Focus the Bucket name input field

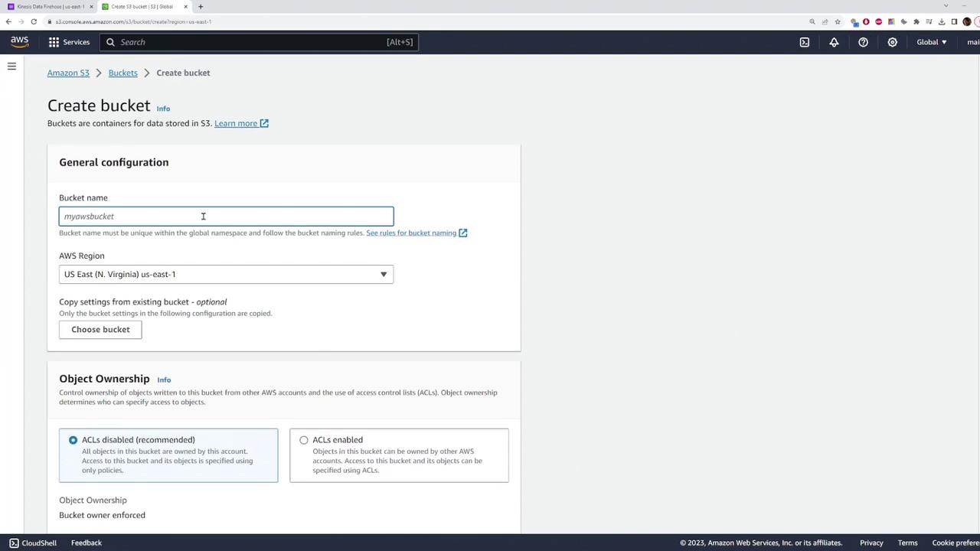tap(227, 217)
